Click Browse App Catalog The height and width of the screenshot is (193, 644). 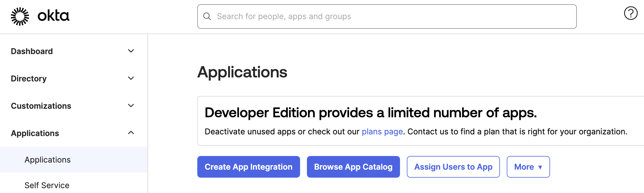click(353, 167)
